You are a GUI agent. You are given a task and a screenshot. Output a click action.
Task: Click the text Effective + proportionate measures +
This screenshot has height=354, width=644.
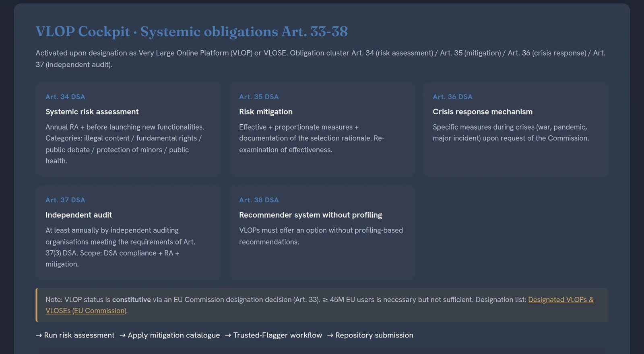click(x=299, y=127)
